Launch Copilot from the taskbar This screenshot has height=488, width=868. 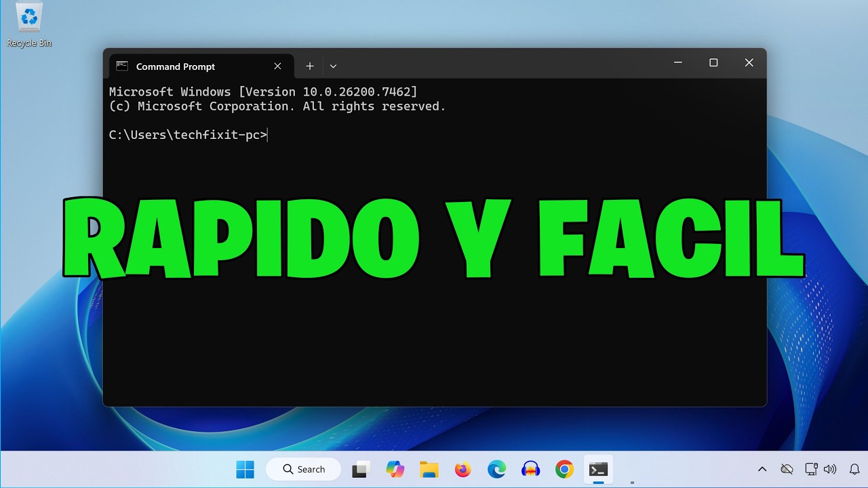(x=395, y=469)
